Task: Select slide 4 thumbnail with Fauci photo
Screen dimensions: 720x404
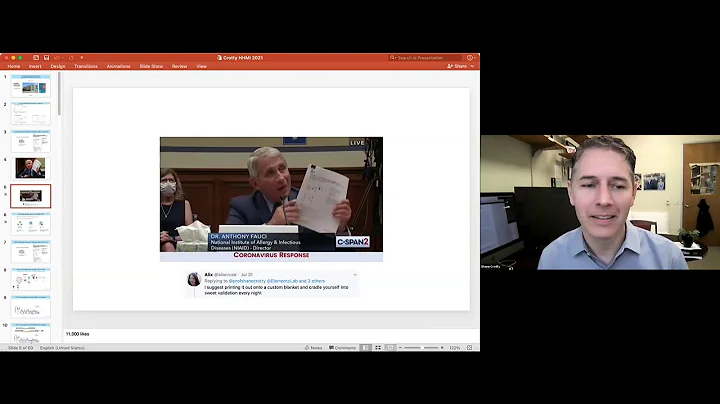Action: coord(31,168)
